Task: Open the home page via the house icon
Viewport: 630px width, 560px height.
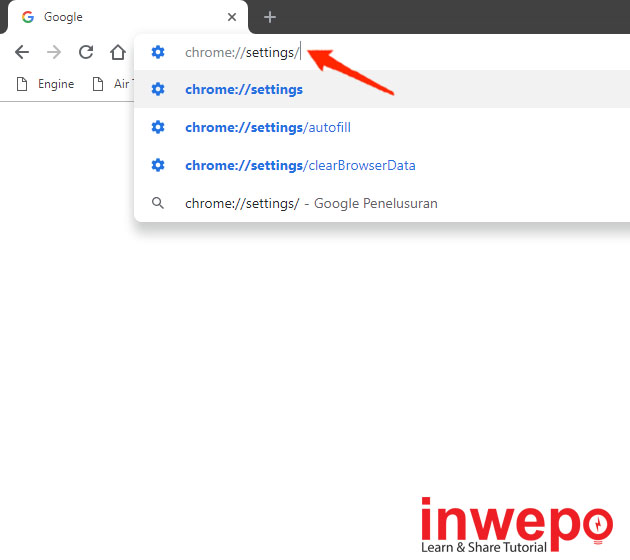Action: pos(118,52)
